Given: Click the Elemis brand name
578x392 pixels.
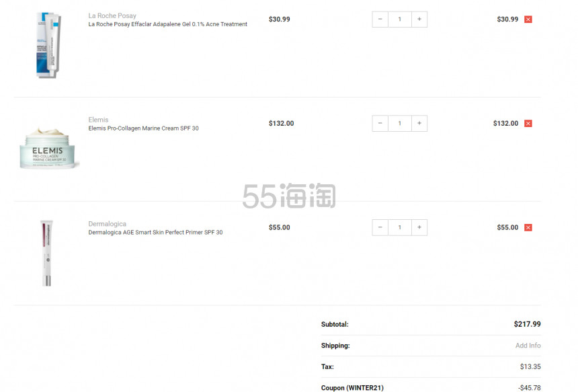Looking at the screenshot, I should 98,119.
